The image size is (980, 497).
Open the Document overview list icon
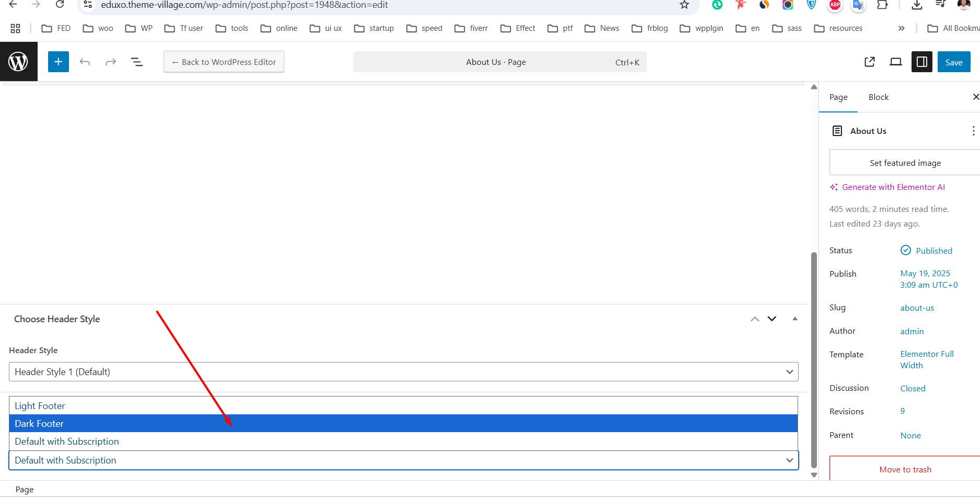137,61
